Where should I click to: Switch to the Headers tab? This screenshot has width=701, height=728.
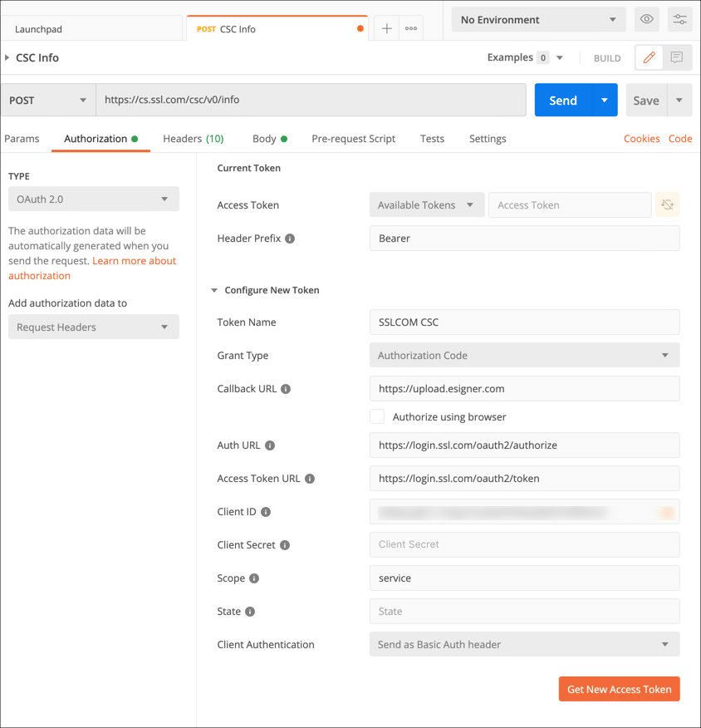click(193, 139)
